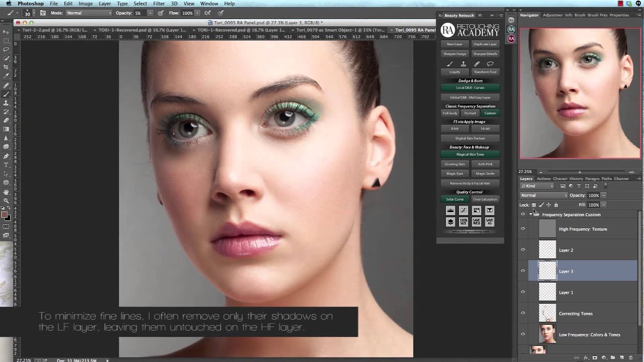
Task: Select the Clone Stamp tool in toolbox
Action: point(7,103)
